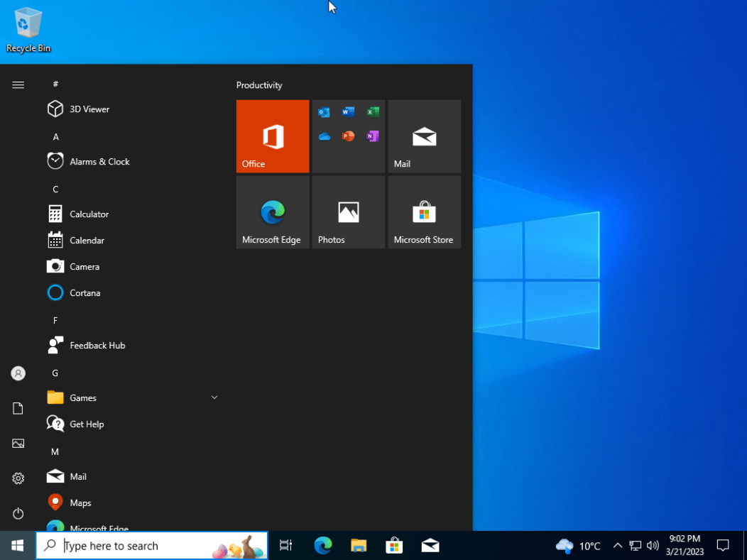
Task: Select the Recycle Bin on desktop
Action: [28, 30]
